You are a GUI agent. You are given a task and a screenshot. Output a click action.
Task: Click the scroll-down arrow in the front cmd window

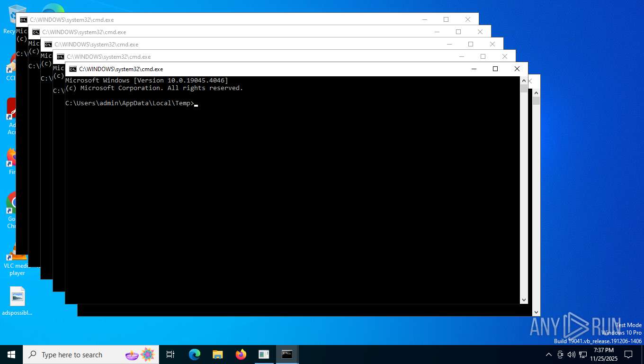coord(524,300)
